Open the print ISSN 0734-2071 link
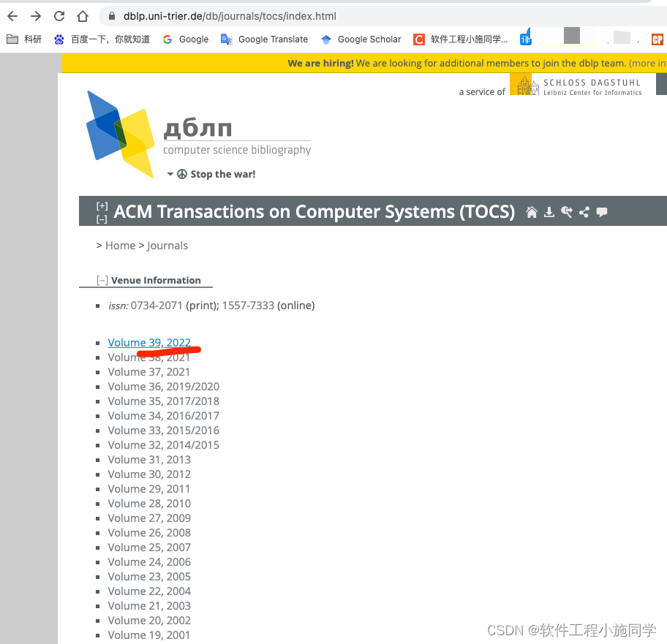The height and width of the screenshot is (644, 667). [x=157, y=306]
